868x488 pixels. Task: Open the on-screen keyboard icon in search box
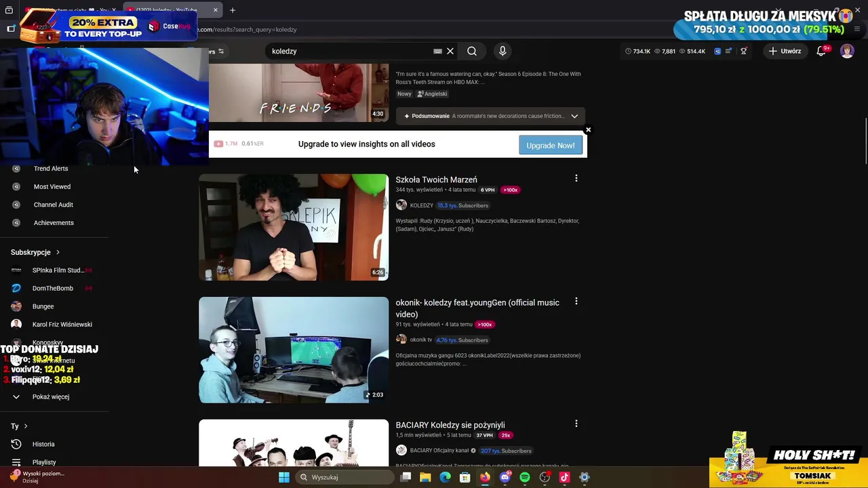point(437,51)
